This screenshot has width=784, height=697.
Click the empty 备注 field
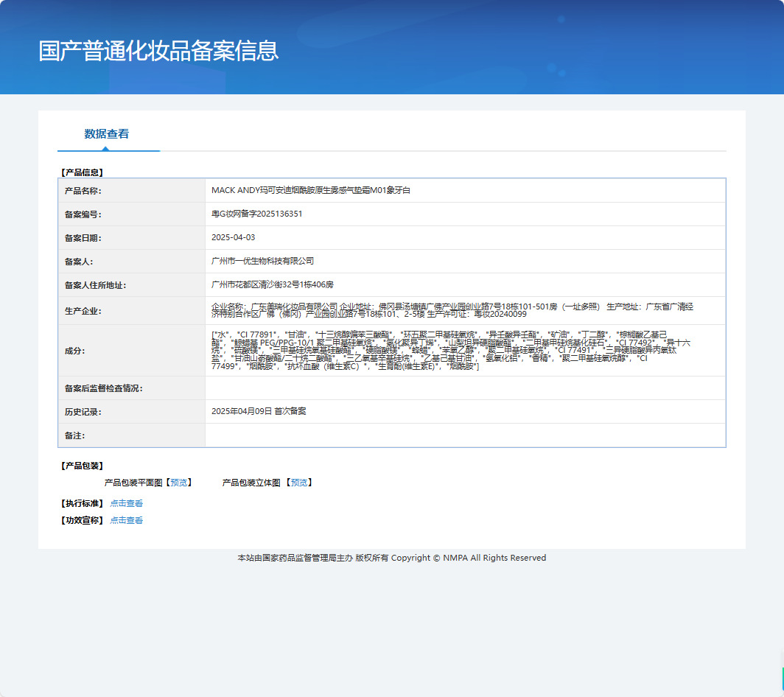point(464,435)
